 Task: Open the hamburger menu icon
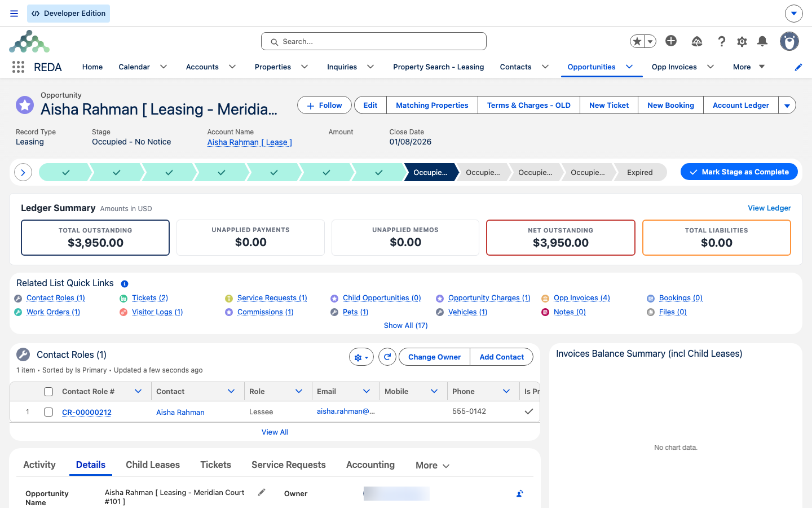coord(14,14)
